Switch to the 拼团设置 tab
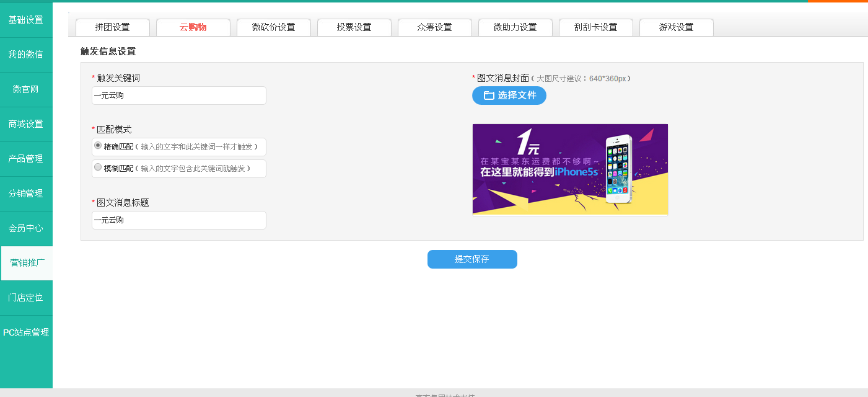This screenshot has height=397, width=868. click(x=113, y=27)
